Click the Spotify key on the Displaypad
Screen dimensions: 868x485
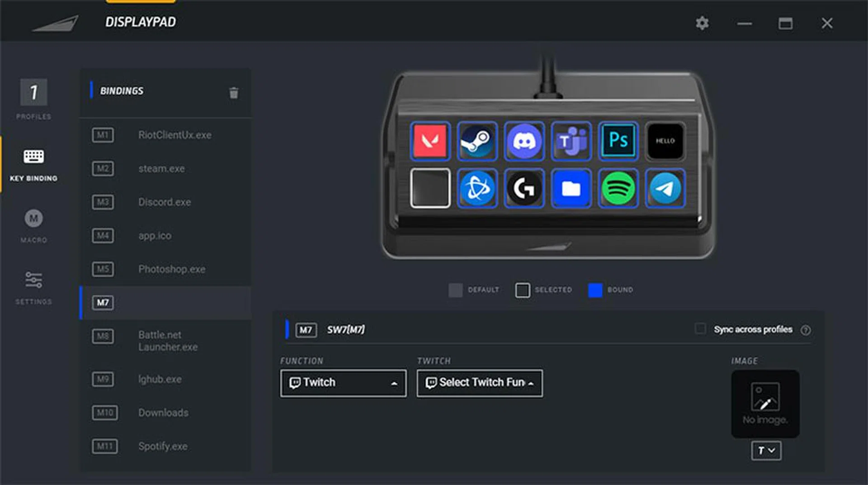click(x=618, y=188)
